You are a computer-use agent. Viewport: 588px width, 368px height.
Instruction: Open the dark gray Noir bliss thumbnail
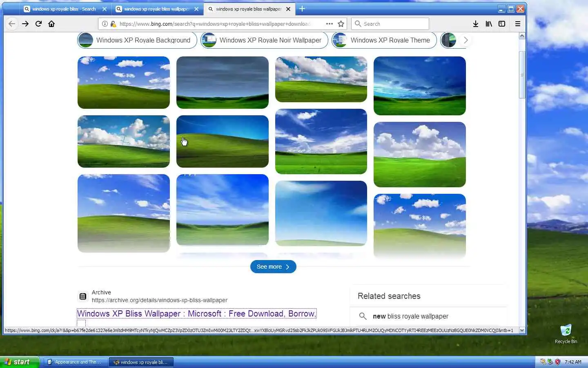tap(223, 83)
